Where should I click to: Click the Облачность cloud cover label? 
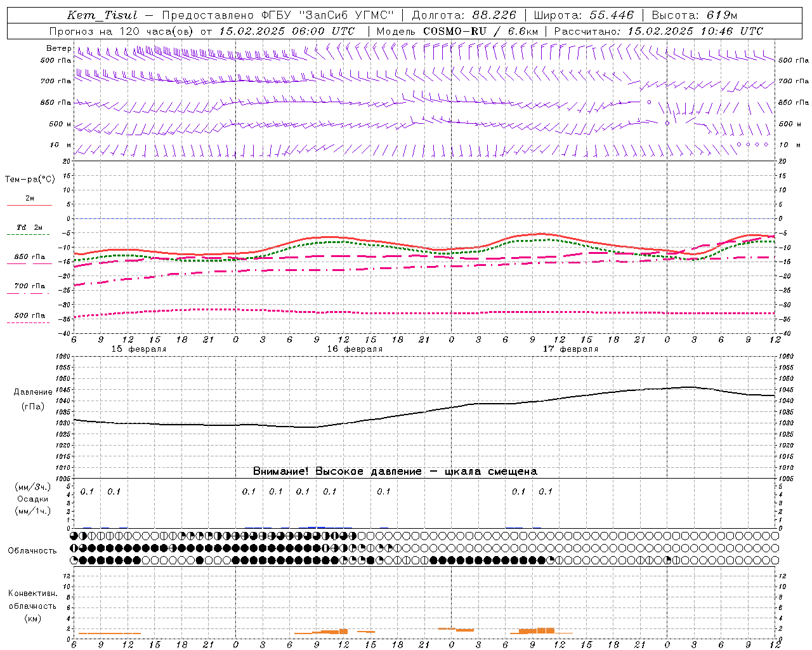[x=32, y=550]
